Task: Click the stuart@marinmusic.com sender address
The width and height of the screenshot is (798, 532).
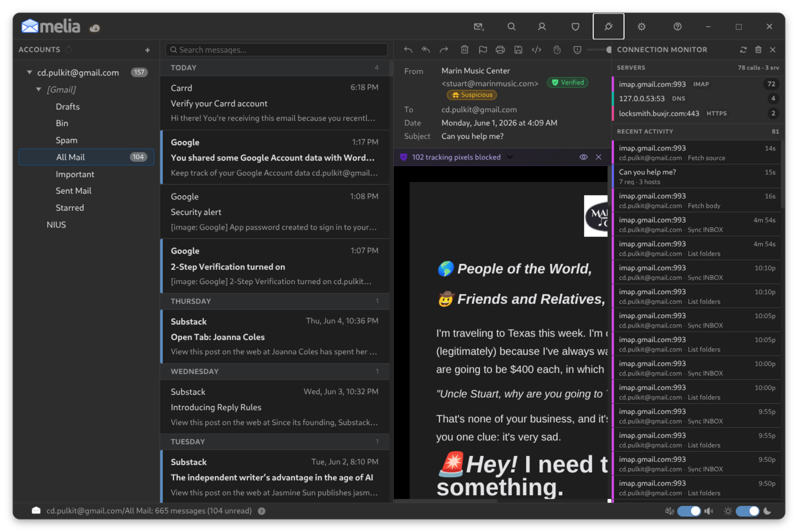Action: tap(490, 83)
